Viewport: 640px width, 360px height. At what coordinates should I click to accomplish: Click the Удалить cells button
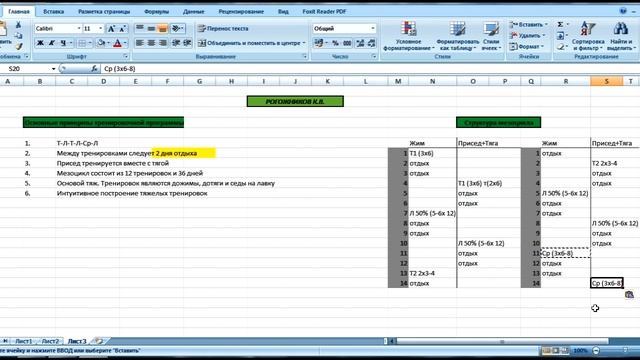click(527, 36)
